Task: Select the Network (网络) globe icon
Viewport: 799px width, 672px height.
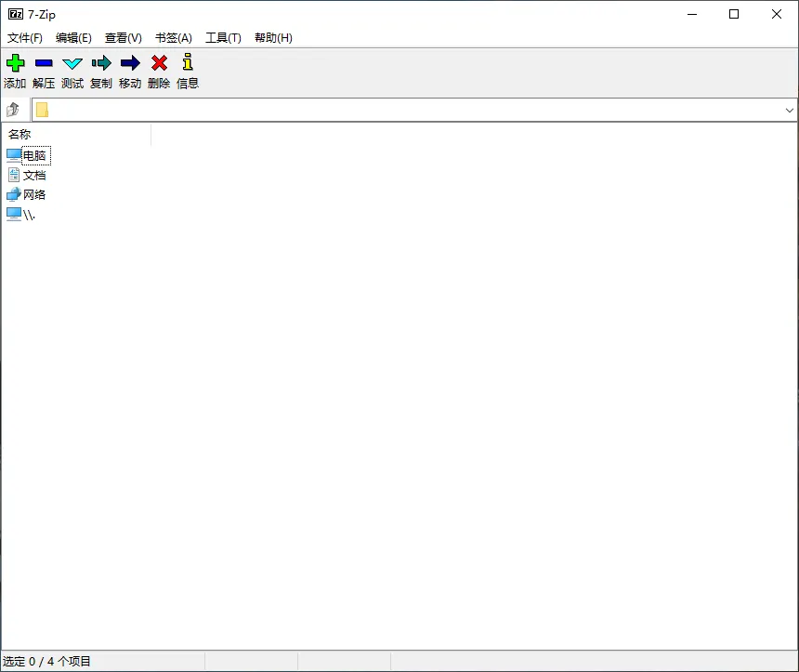Action: (x=14, y=195)
